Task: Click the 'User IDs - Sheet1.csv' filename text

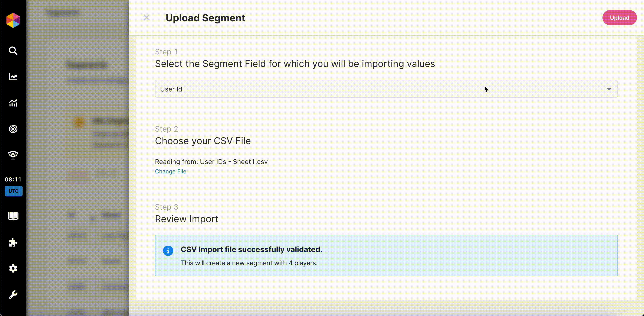Action: (233, 162)
